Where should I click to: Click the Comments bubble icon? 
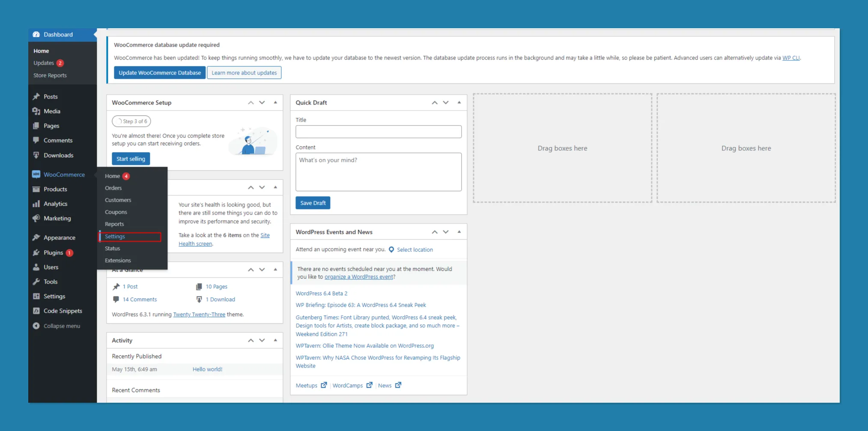click(36, 140)
